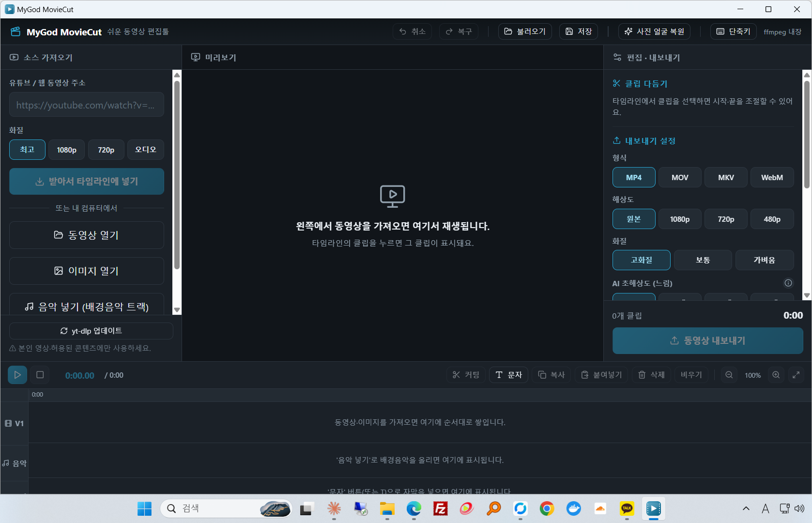Screen dimensions: 812x523
Task: Click the 복구 (redo) button
Action: pyautogui.click(x=459, y=31)
